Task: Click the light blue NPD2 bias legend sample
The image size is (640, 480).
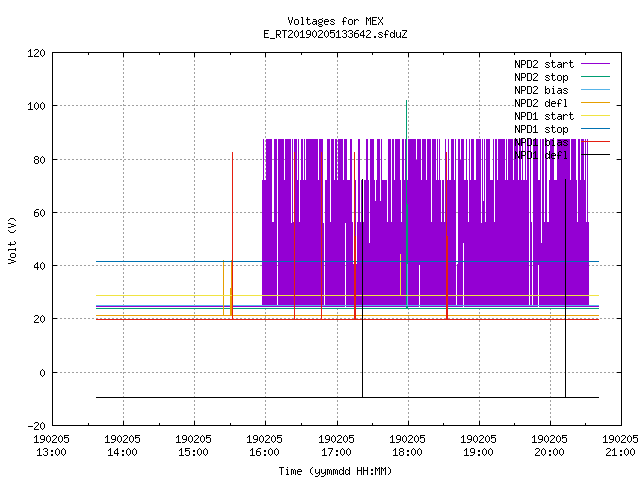Action: [x=596, y=89]
